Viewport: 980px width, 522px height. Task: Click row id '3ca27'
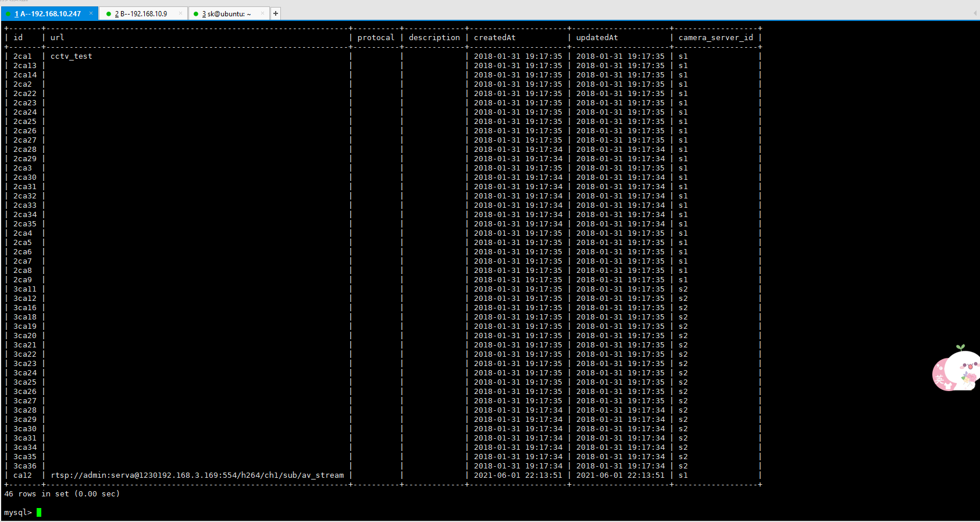(x=25, y=401)
